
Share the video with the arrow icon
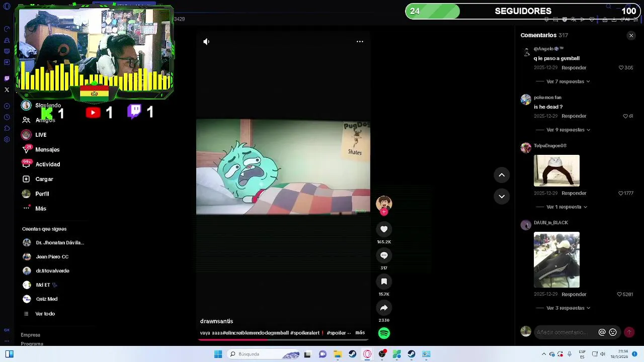[x=384, y=308]
